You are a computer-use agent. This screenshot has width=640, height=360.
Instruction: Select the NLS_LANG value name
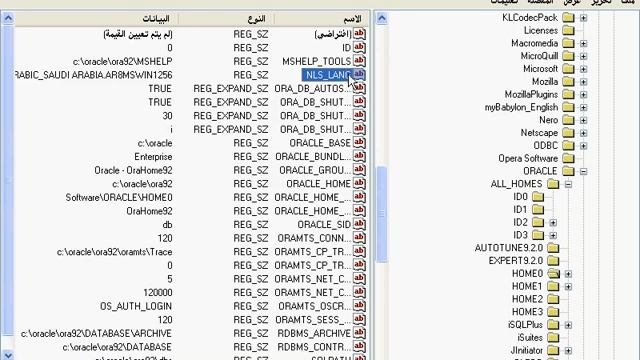(328, 75)
